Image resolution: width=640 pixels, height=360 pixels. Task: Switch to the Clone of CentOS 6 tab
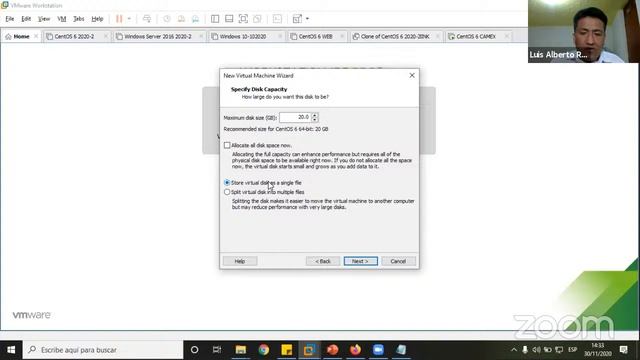tap(394, 36)
